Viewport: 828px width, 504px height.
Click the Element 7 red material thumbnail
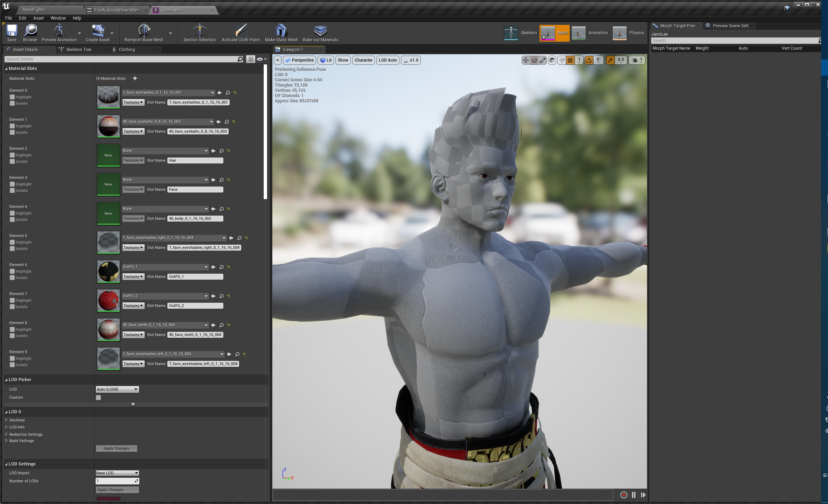(108, 300)
